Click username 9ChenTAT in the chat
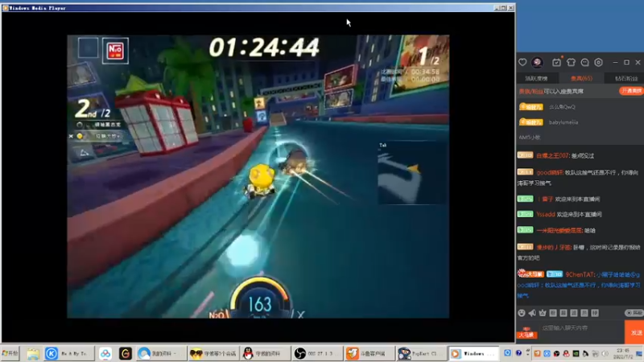This screenshot has height=362, width=644. click(x=580, y=274)
